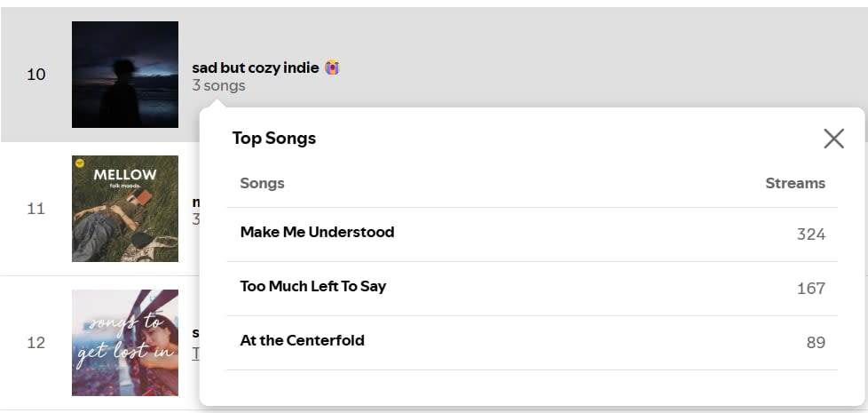Click the 167 streams count

coord(811,289)
